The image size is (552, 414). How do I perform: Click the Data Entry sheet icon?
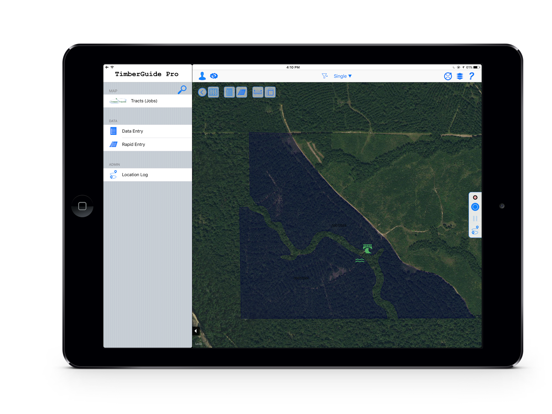click(113, 131)
